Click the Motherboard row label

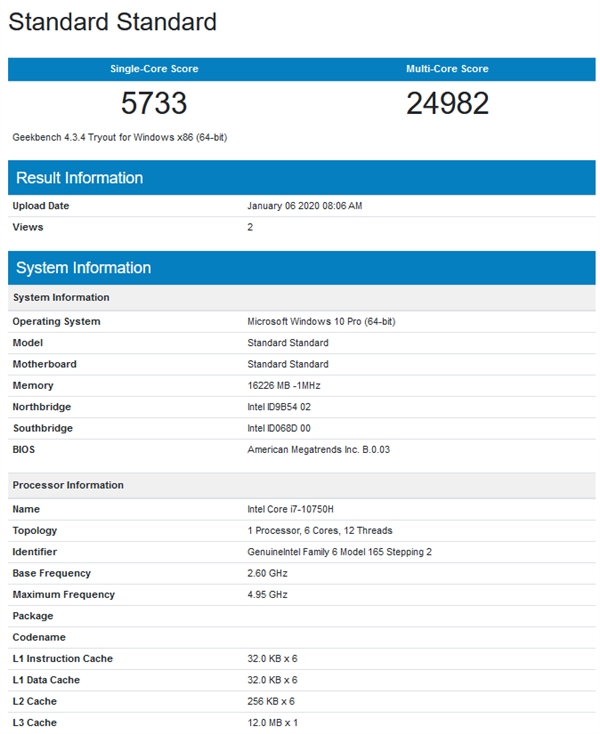pos(44,364)
